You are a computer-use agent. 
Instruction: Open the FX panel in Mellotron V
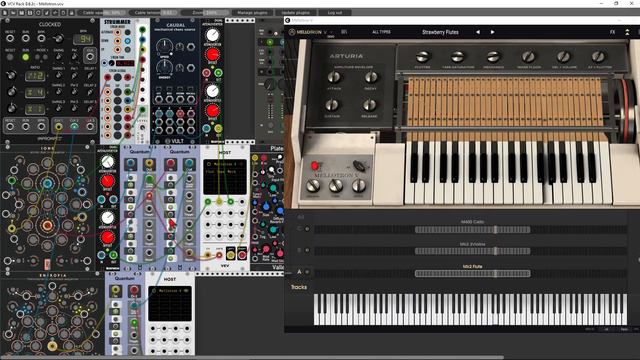[612, 32]
